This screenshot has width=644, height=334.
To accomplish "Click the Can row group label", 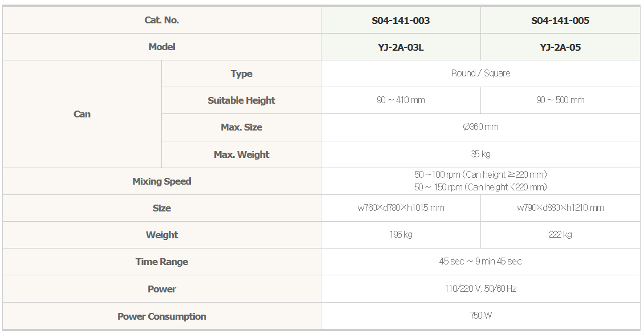I will [x=81, y=114].
